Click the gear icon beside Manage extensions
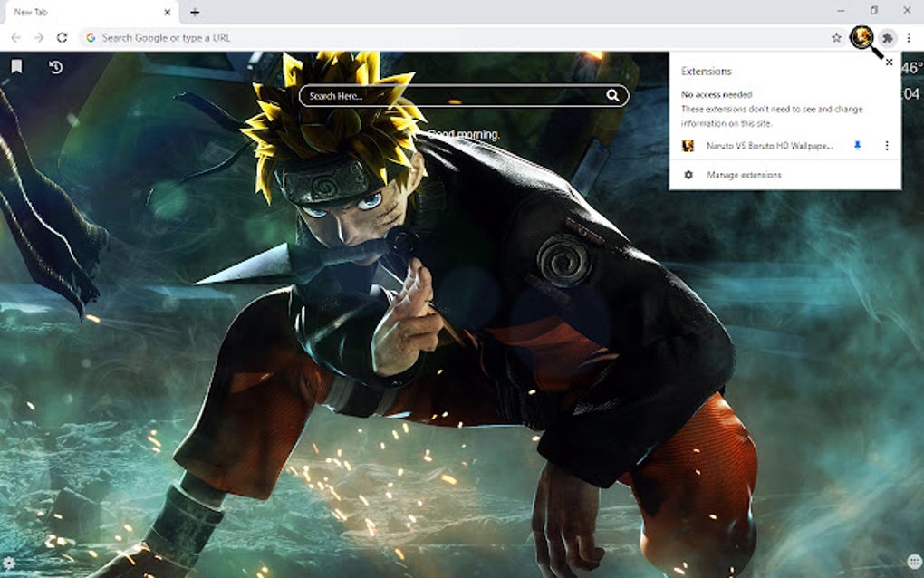Image resolution: width=924 pixels, height=578 pixels. coord(688,175)
